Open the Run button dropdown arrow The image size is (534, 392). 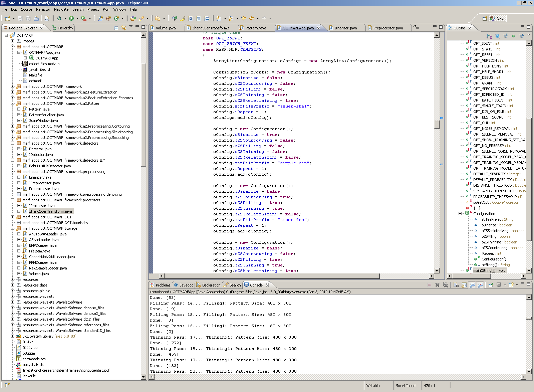pyautogui.click(x=77, y=19)
